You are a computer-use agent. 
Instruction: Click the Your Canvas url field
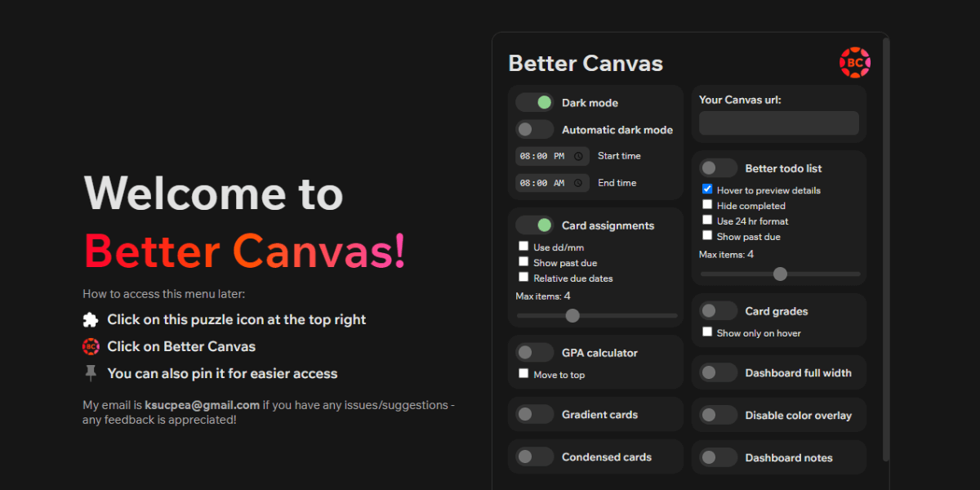coord(778,123)
